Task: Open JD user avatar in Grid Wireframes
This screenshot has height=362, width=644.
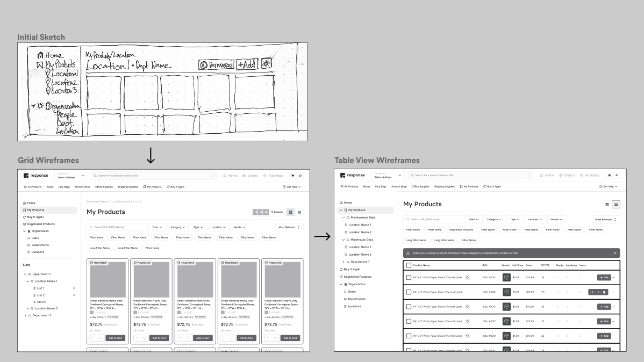Action: click(300, 176)
